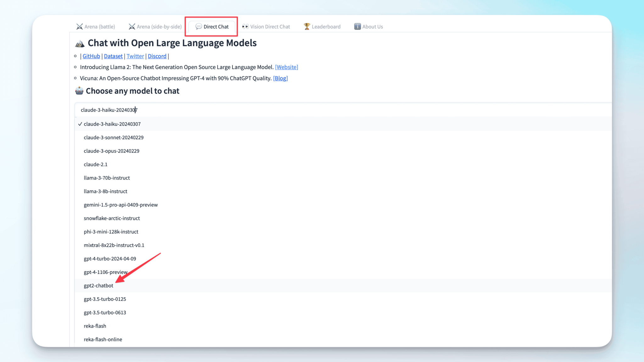Open the Vicuna [Blog] link
Image resolution: width=644 pixels, height=362 pixels.
point(280,78)
